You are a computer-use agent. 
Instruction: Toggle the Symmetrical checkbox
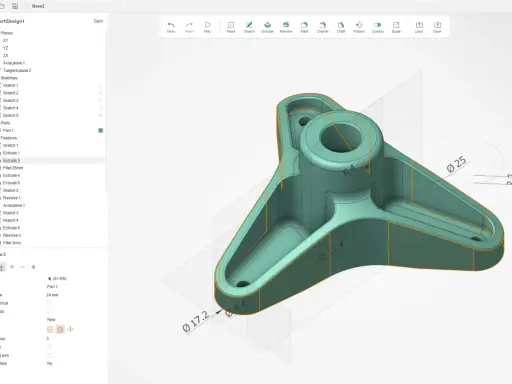pos(49,303)
